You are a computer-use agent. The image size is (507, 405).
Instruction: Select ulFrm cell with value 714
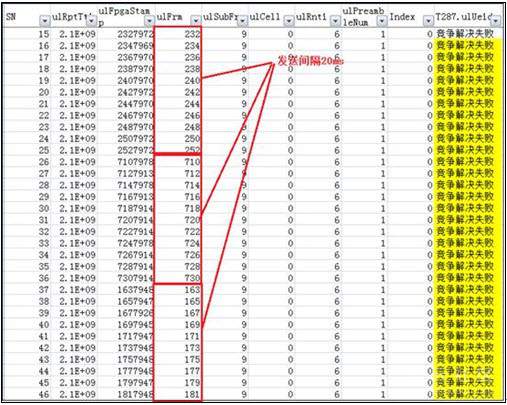pyautogui.click(x=192, y=186)
